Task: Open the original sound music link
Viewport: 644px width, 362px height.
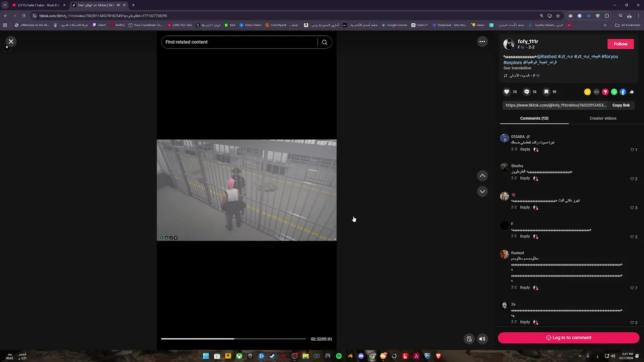Action: click(522, 75)
